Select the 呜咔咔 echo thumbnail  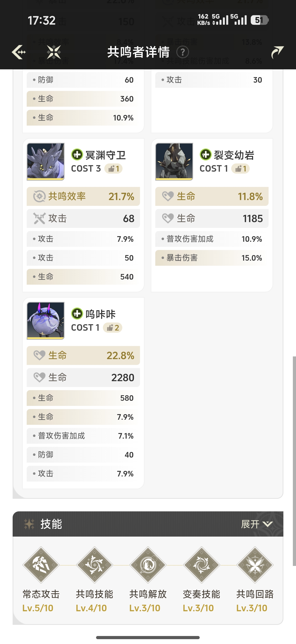(46, 321)
